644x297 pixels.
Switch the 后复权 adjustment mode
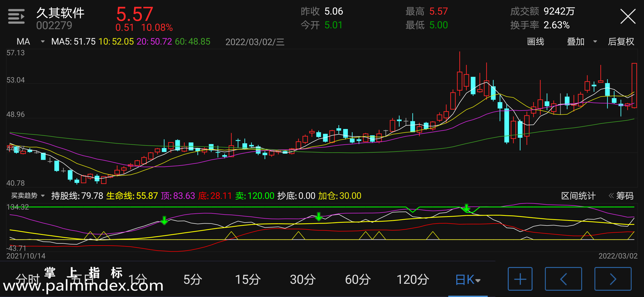621,42
